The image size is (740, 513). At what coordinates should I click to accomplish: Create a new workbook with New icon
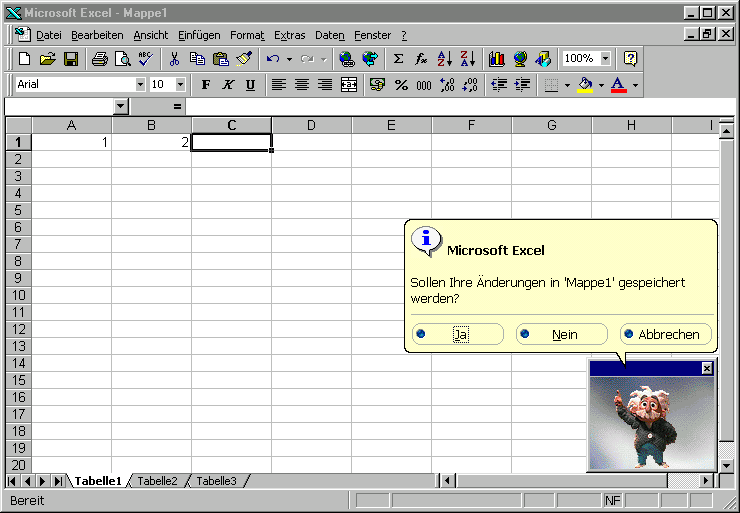click(25, 59)
